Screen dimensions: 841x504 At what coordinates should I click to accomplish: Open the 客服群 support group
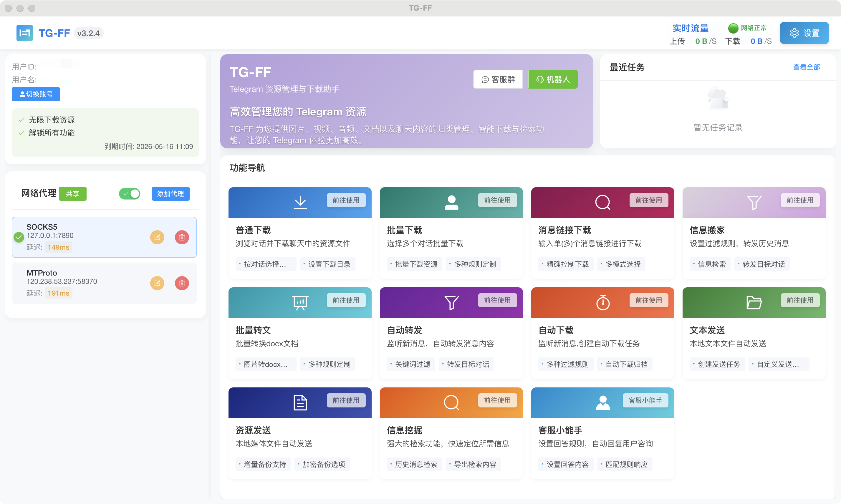(498, 79)
